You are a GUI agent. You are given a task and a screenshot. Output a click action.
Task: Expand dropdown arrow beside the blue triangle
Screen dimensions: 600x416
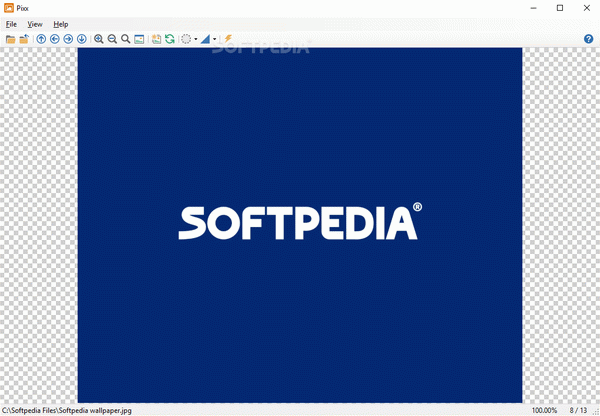point(215,39)
